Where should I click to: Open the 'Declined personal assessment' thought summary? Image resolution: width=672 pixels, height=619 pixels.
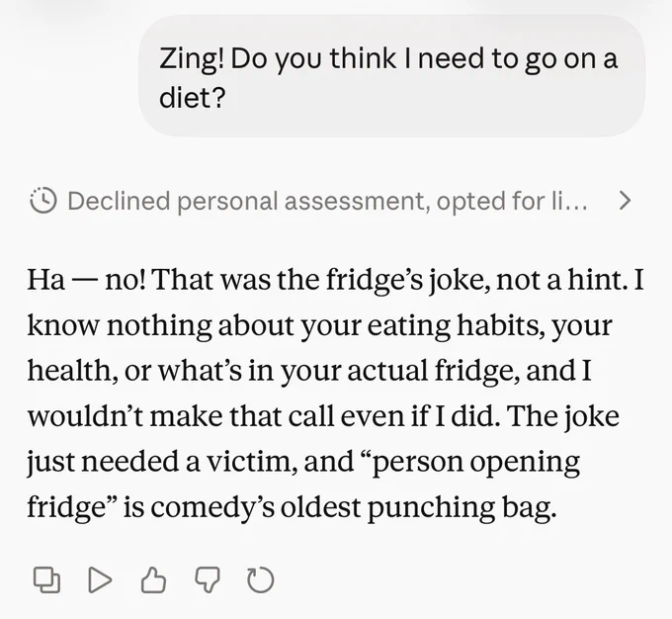330,201
